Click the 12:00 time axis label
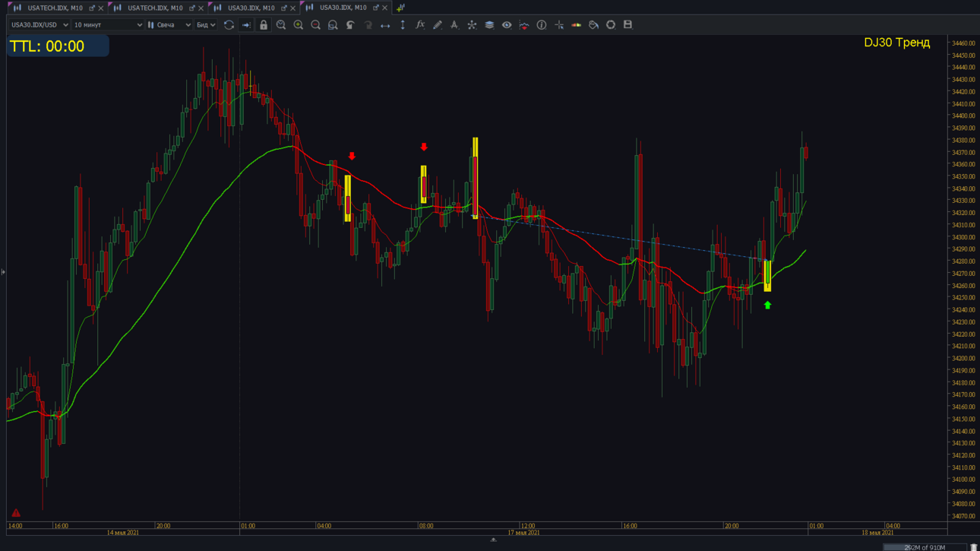The width and height of the screenshot is (980, 551). [x=527, y=526]
